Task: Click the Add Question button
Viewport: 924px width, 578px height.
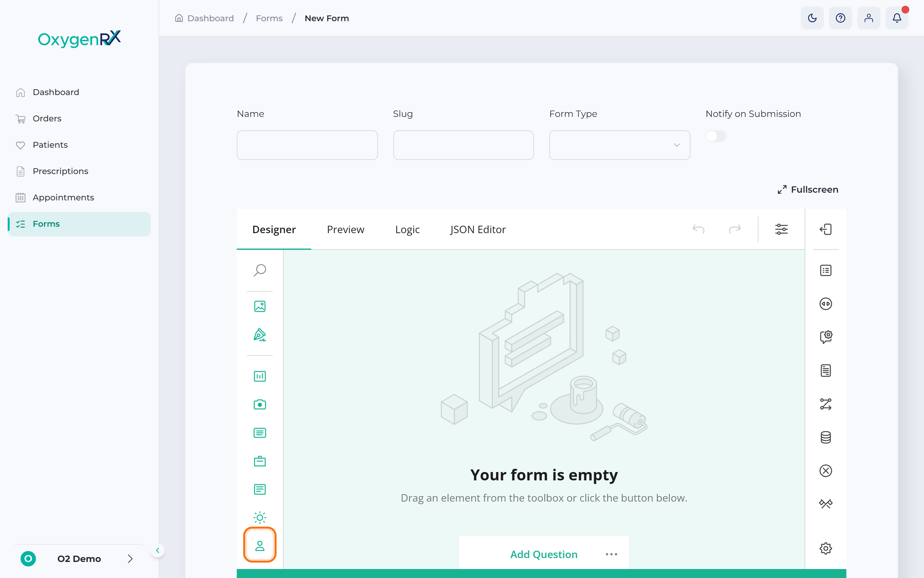Action: click(544, 554)
